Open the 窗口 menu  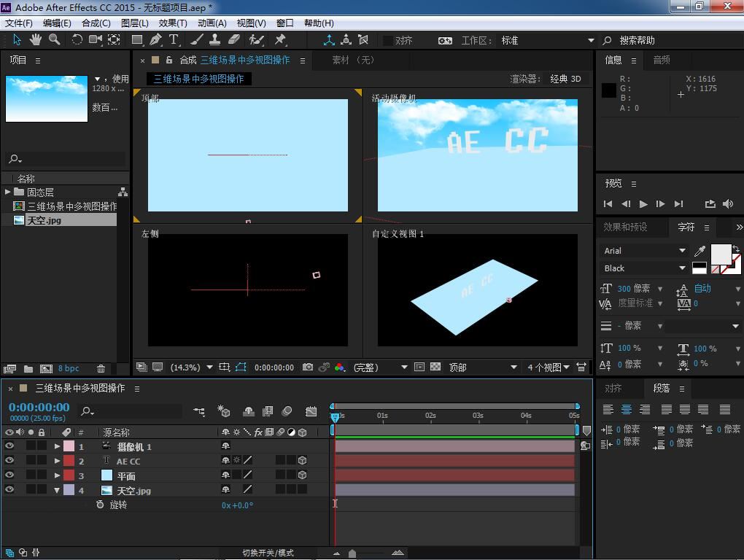284,23
